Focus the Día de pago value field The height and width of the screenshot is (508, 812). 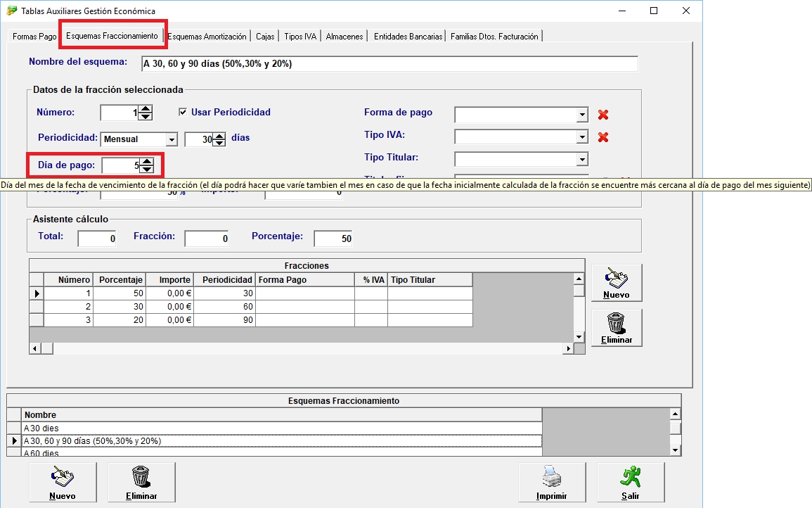[x=122, y=165]
